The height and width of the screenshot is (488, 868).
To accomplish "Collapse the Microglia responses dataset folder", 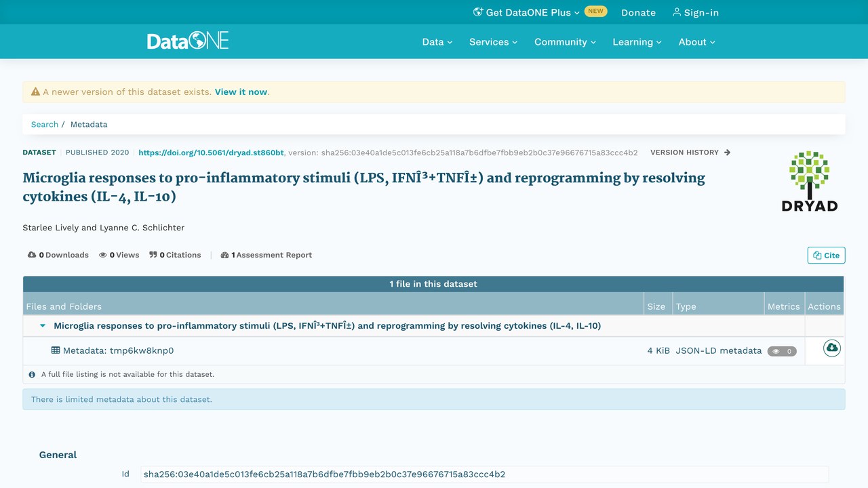I will coord(43,326).
